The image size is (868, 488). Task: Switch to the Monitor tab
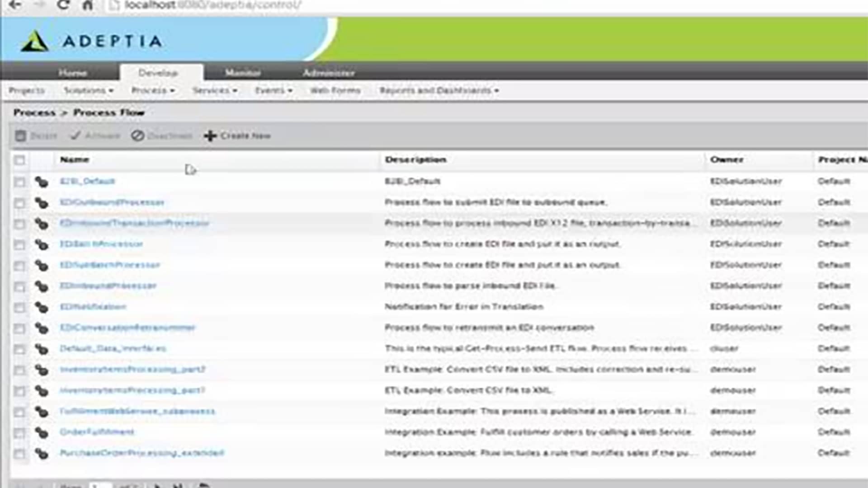pyautogui.click(x=243, y=73)
